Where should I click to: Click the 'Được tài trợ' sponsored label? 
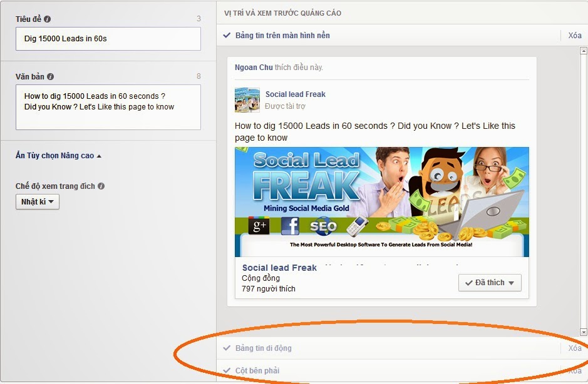pos(286,106)
